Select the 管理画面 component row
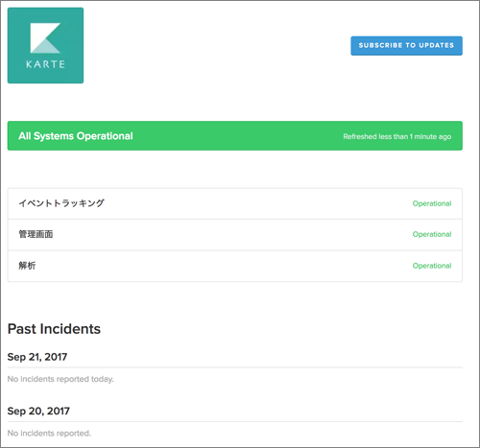Viewport: 480px width, 448px height. tap(235, 235)
